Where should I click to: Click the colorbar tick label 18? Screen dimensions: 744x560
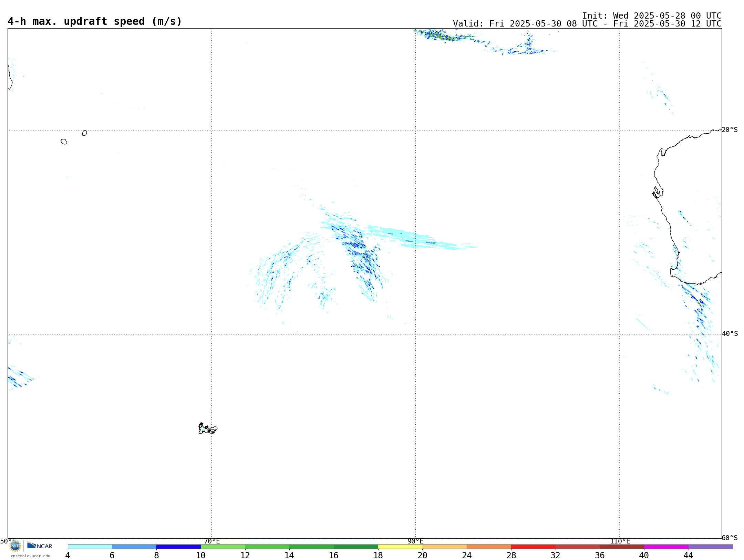(x=378, y=556)
